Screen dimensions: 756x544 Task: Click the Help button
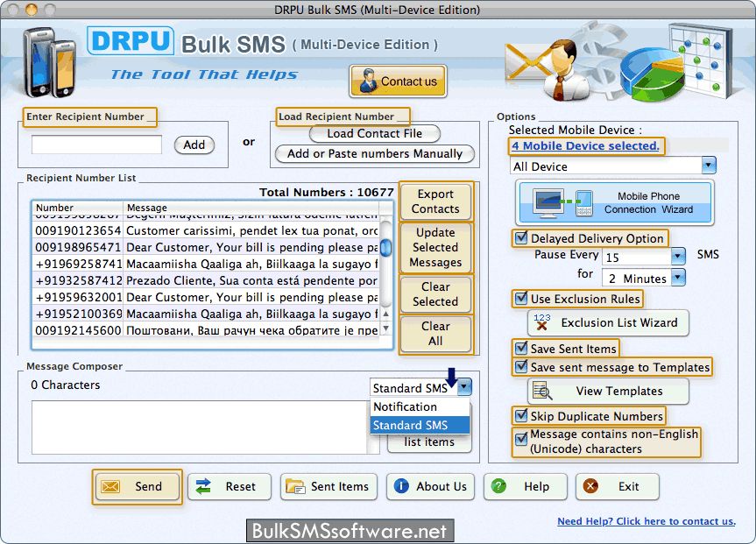pyautogui.click(x=526, y=486)
